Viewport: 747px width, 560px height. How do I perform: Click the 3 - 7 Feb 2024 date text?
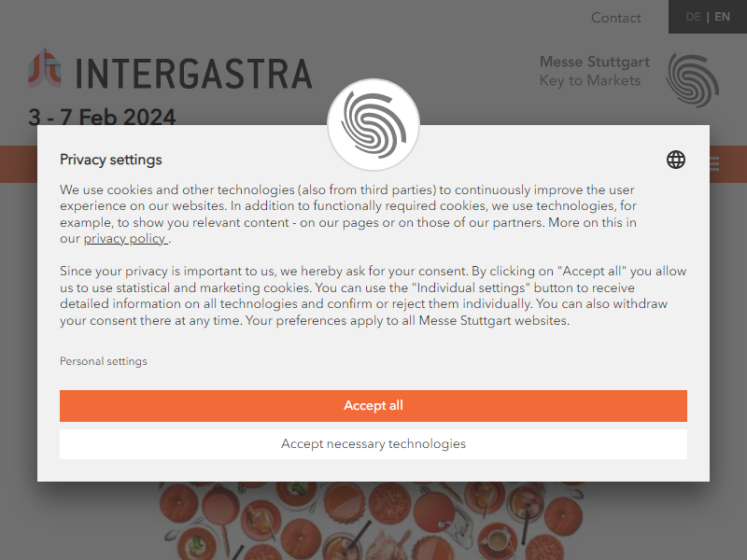coord(102,117)
